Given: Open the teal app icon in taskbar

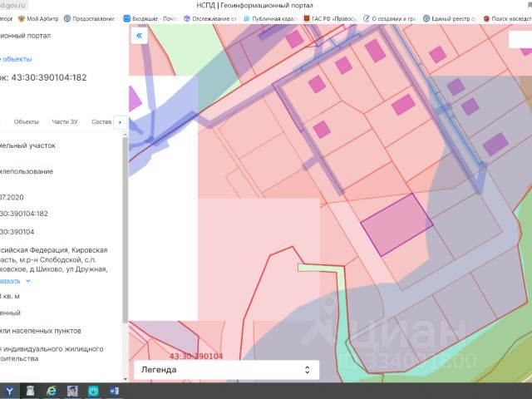Looking at the screenshot, I should (x=93, y=392).
